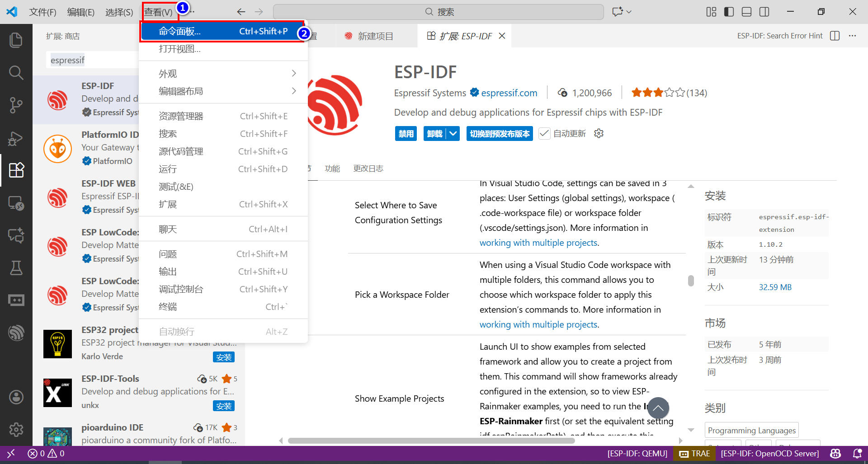The image size is (868, 464).
Task: Select the Extensions activity bar icon
Action: tap(16, 170)
